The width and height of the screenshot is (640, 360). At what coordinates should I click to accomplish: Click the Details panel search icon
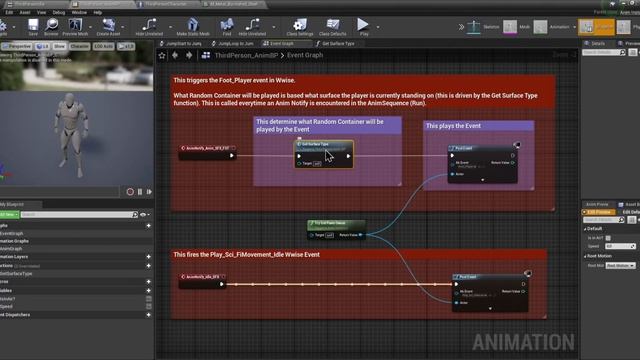(622, 52)
